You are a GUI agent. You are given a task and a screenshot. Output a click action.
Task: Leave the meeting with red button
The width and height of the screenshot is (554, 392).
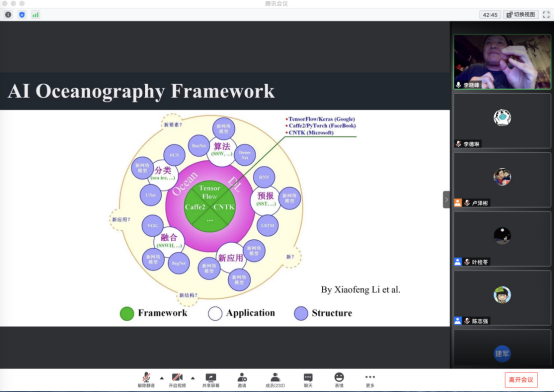tap(521, 380)
